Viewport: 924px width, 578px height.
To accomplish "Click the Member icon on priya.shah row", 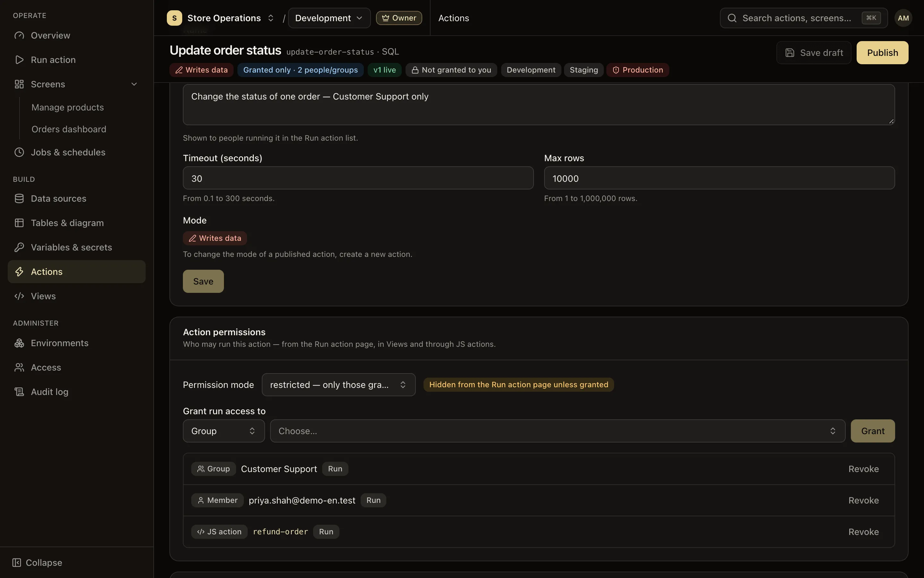I will tap(201, 500).
